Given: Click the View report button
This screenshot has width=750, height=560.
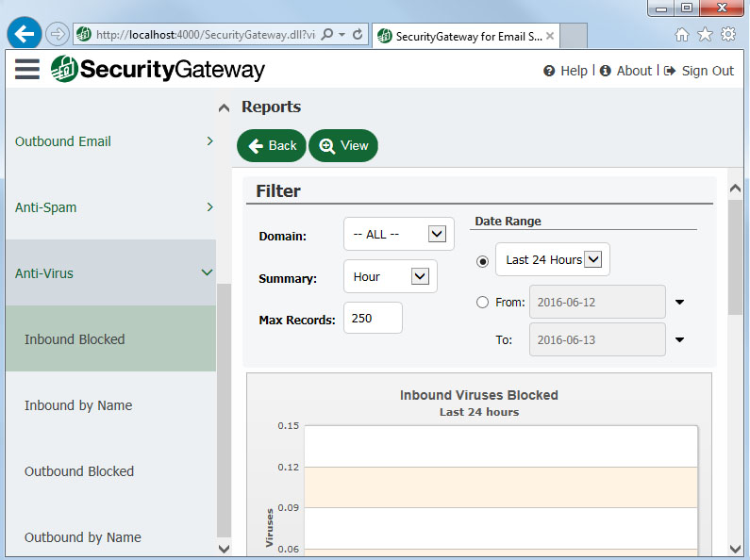Looking at the screenshot, I should tap(343, 145).
